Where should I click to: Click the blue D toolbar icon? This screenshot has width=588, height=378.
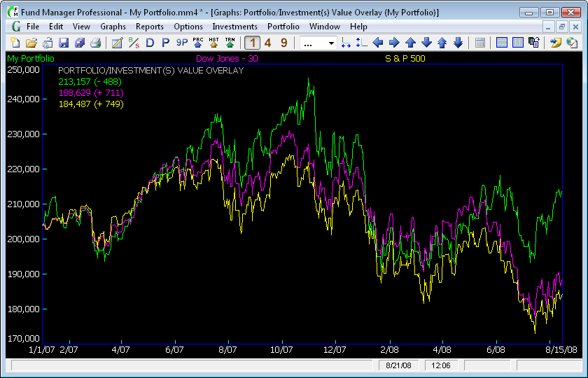(x=150, y=43)
